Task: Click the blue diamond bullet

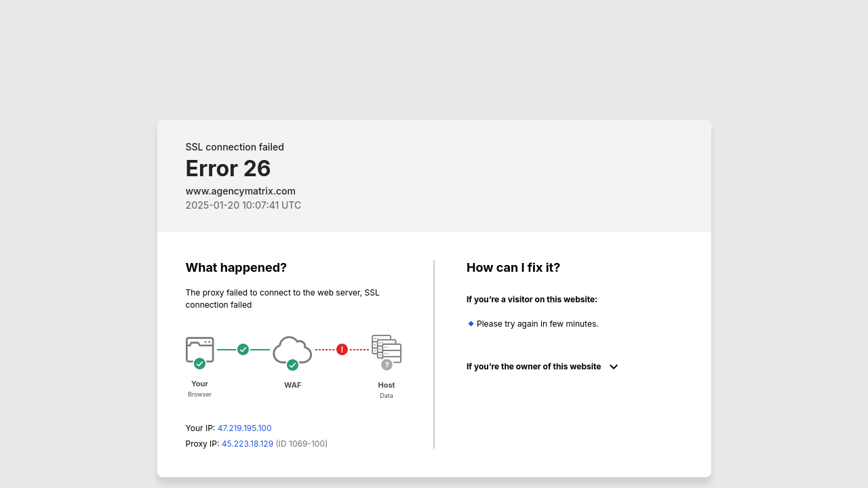Action: [x=471, y=324]
